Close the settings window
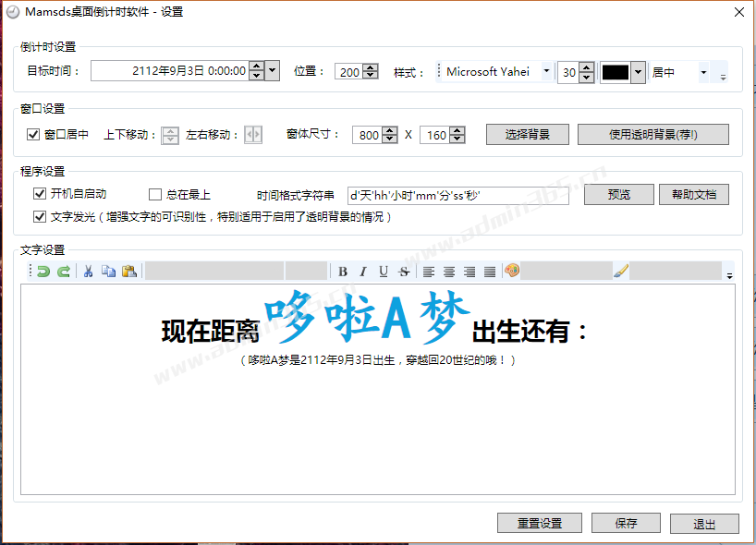756x545 pixels. [738, 12]
